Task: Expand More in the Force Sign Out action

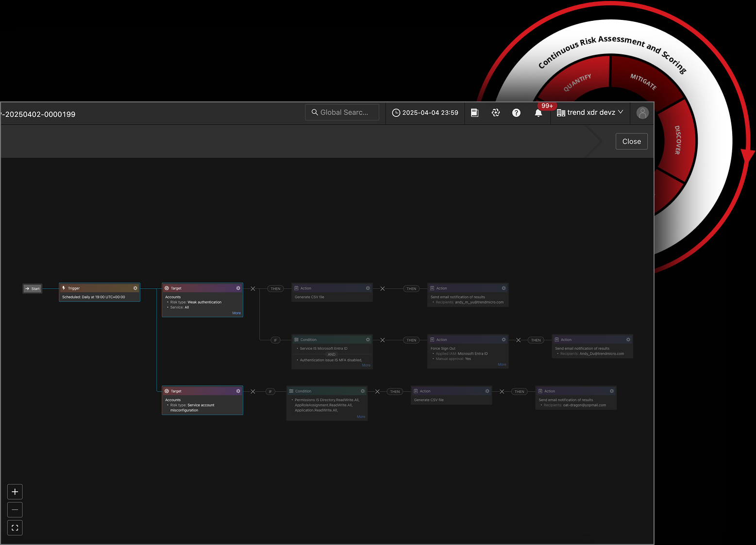Action: click(x=502, y=364)
